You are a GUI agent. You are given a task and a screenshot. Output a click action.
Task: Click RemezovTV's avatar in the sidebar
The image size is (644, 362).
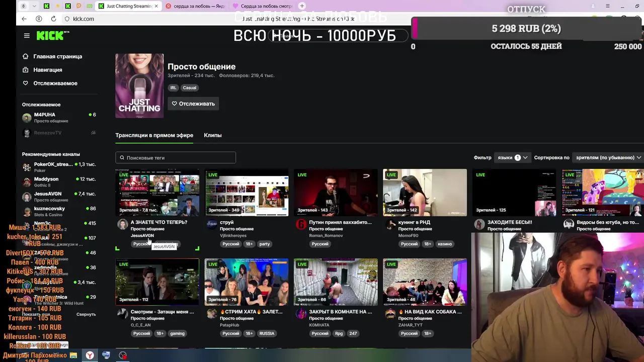click(x=27, y=133)
